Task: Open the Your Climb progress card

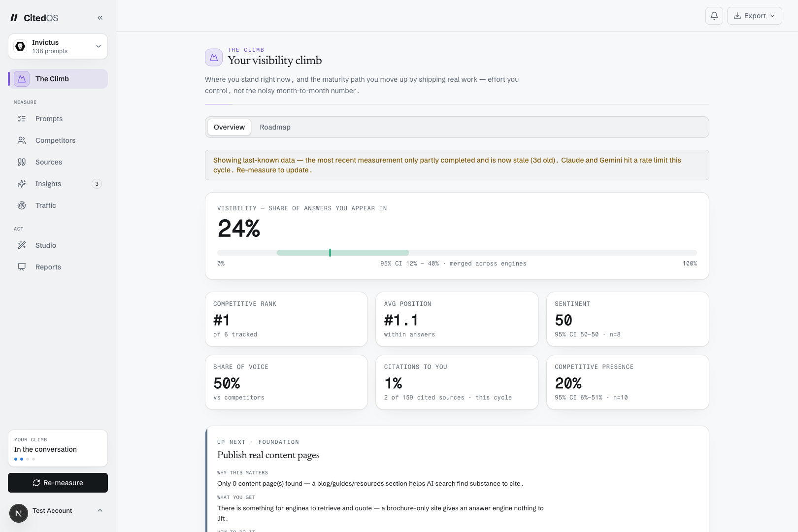Action: [58, 448]
